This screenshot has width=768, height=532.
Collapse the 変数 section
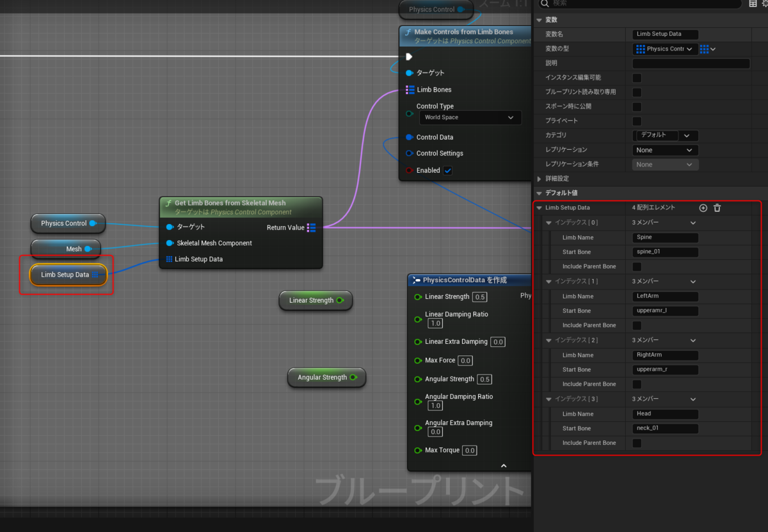(x=539, y=20)
